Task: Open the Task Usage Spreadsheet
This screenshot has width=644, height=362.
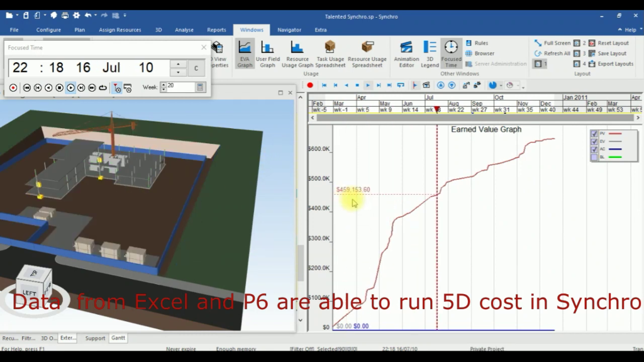Action: (330, 54)
